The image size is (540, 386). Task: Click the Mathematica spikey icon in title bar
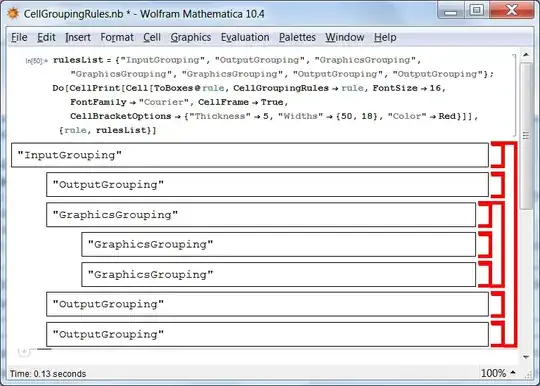[13, 13]
